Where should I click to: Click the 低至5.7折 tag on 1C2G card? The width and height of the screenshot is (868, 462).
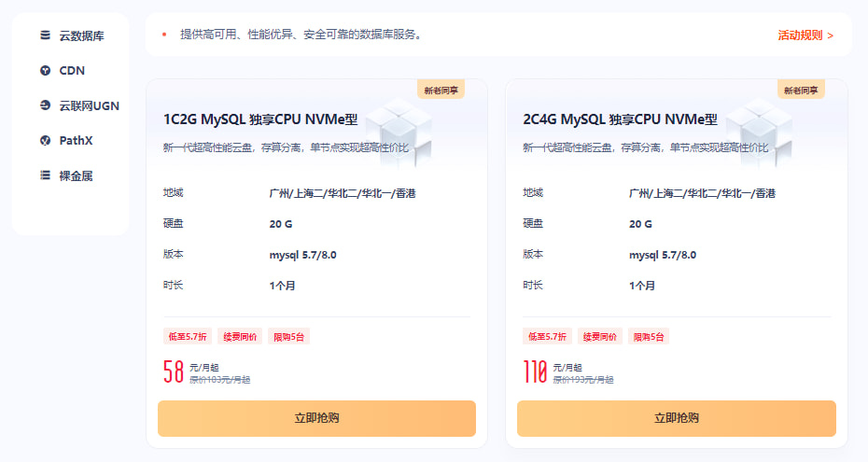pos(185,337)
